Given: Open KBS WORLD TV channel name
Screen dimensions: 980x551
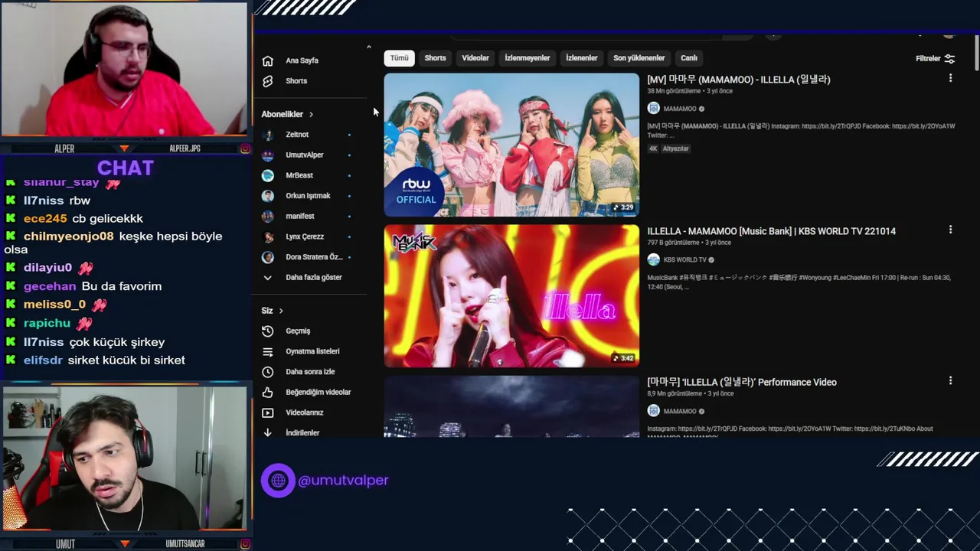Looking at the screenshot, I should point(685,260).
